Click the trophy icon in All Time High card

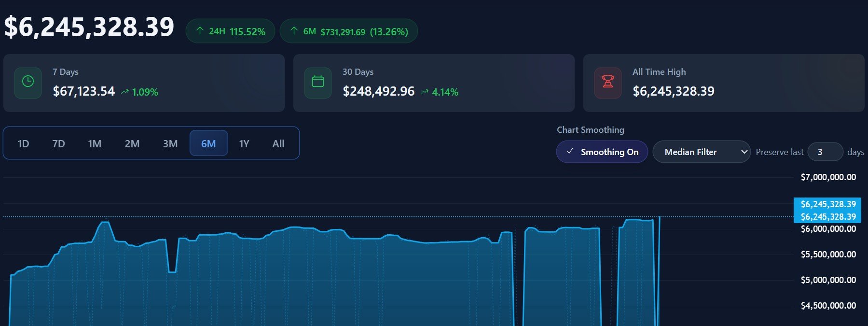[608, 82]
